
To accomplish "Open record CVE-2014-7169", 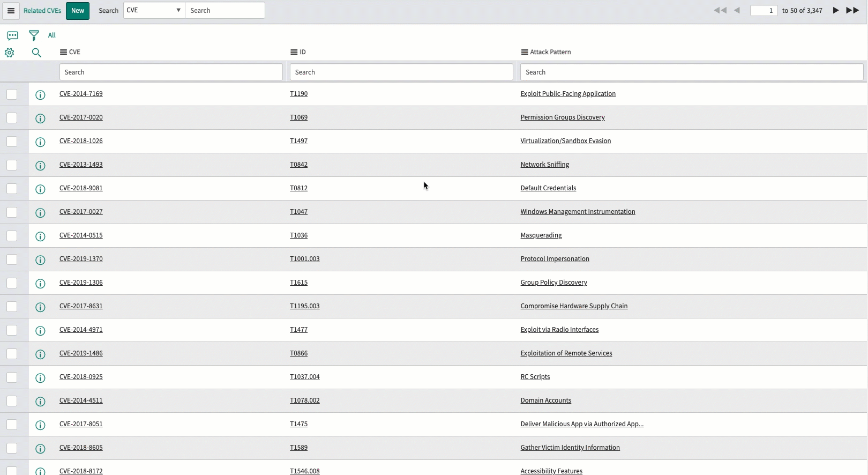I will 81,94.
